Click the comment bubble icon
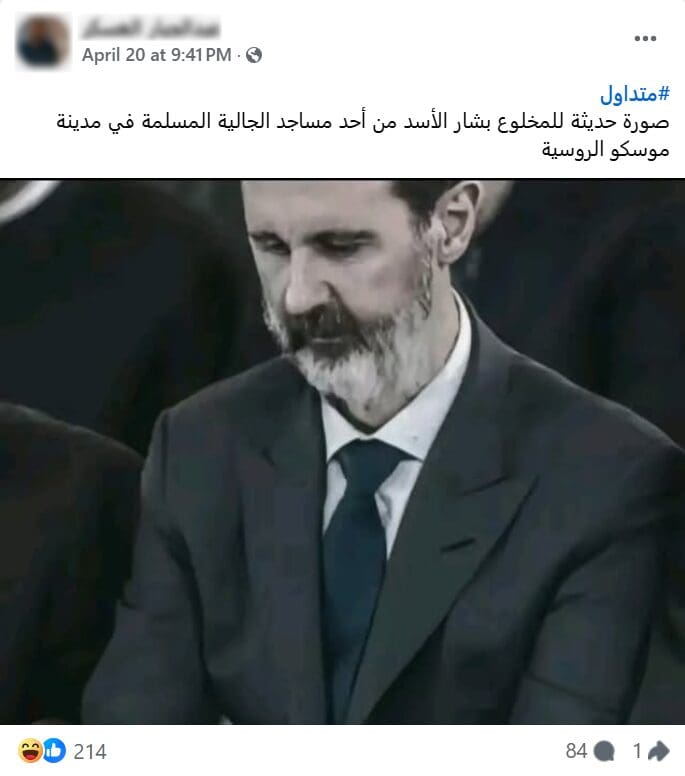The image size is (685, 776). (x=604, y=751)
